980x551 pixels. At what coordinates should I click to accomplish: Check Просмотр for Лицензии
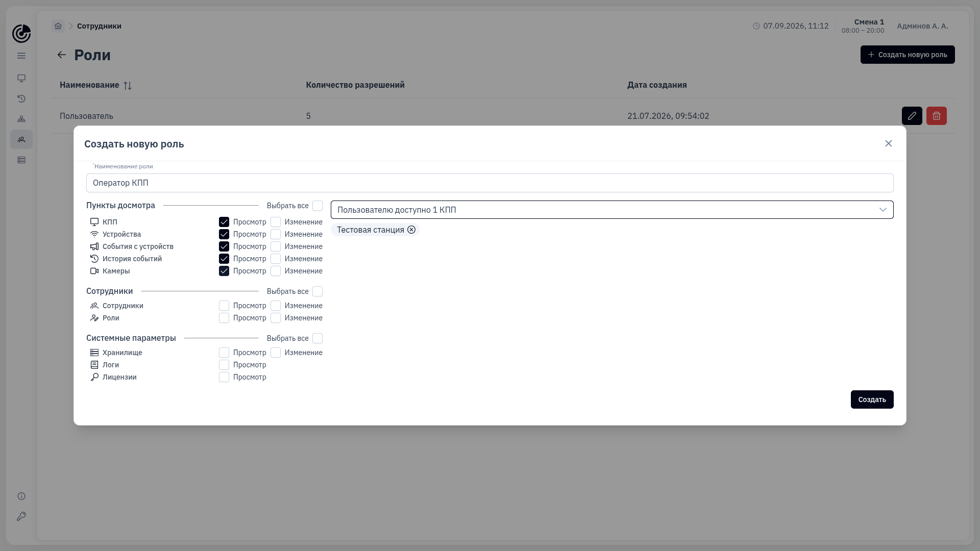click(x=224, y=377)
